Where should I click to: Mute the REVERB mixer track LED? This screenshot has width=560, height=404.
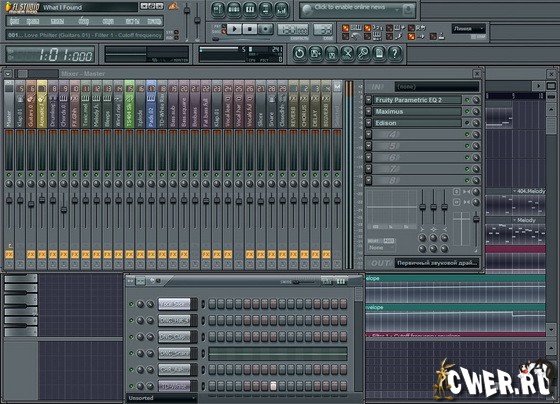pyautogui.click(x=293, y=175)
